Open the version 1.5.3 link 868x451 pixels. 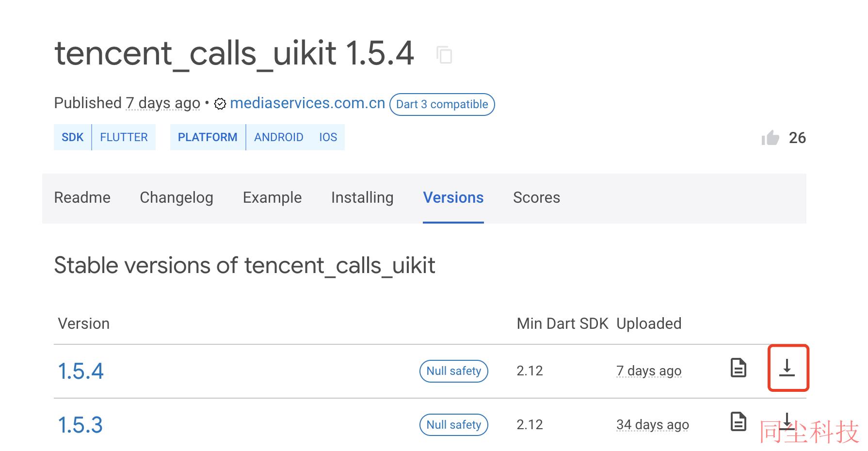coord(80,425)
